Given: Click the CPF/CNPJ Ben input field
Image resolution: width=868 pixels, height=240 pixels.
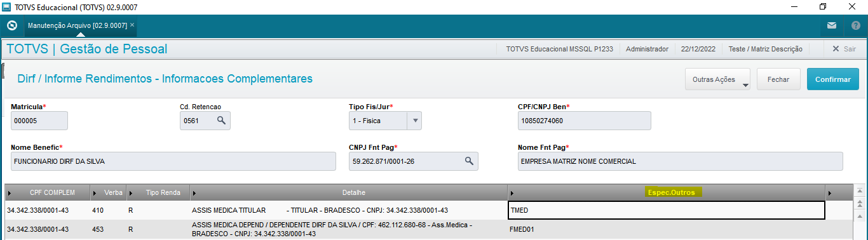Looking at the screenshot, I should (x=585, y=120).
